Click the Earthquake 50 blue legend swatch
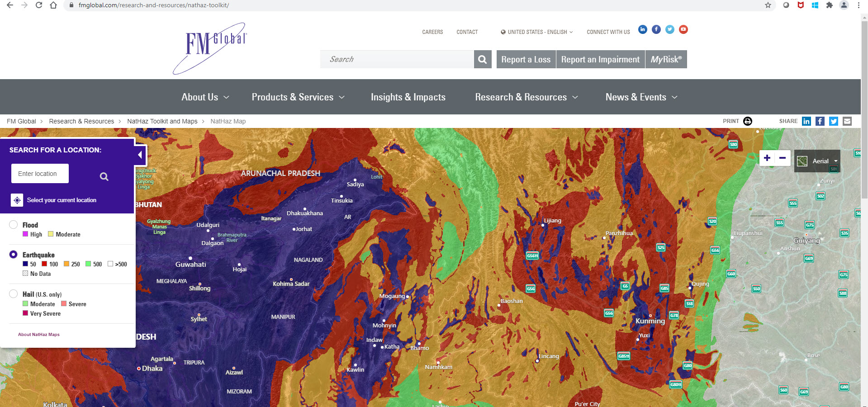This screenshot has width=868, height=407. click(x=25, y=264)
